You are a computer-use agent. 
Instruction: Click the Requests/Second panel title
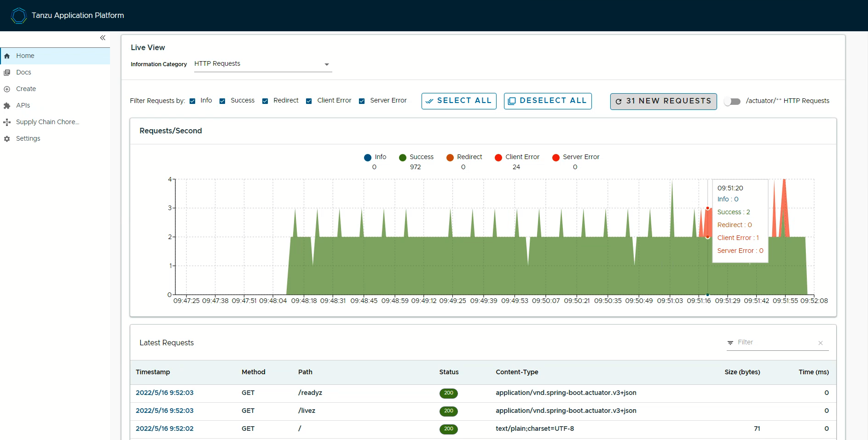point(171,131)
